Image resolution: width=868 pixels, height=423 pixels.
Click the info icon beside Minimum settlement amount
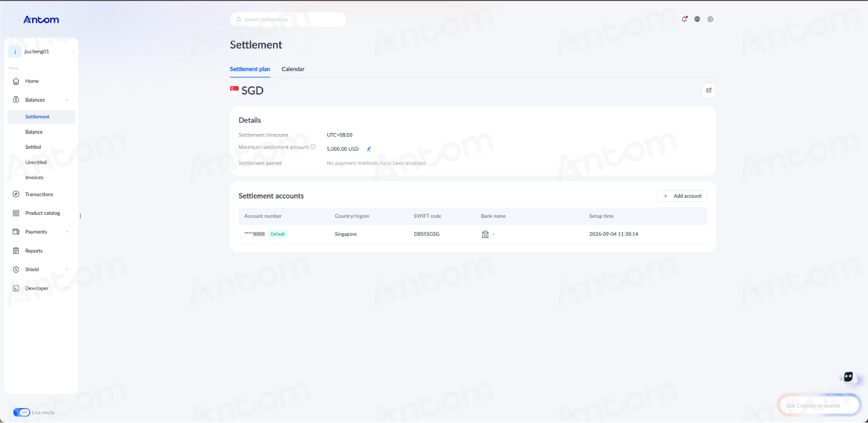(x=313, y=147)
